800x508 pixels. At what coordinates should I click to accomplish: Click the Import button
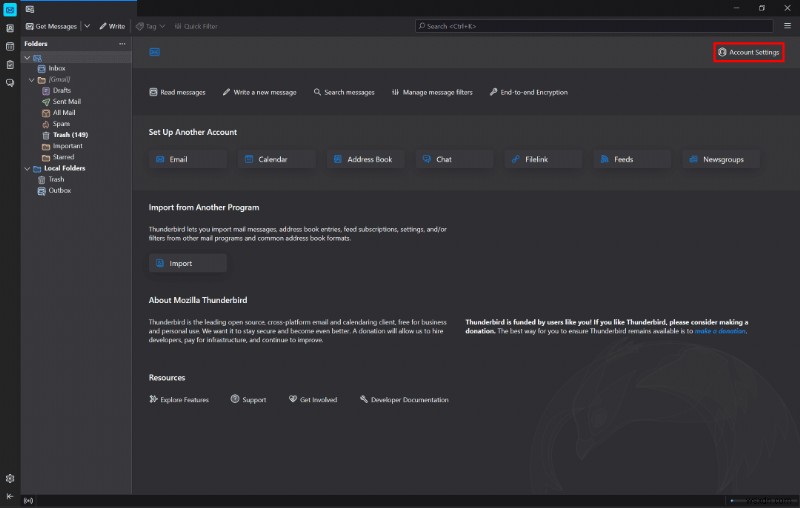pos(188,263)
